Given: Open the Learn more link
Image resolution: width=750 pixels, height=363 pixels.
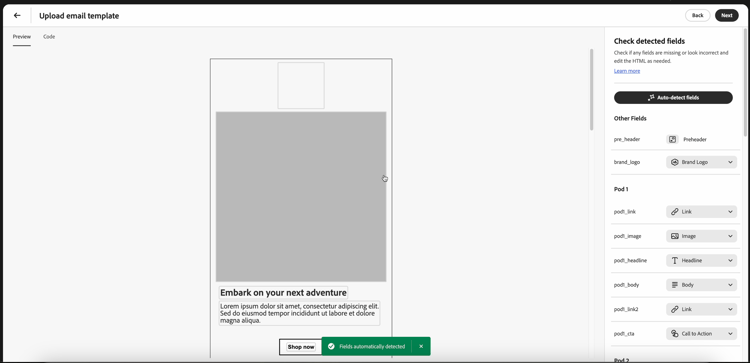Looking at the screenshot, I should [x=627, y=71].
